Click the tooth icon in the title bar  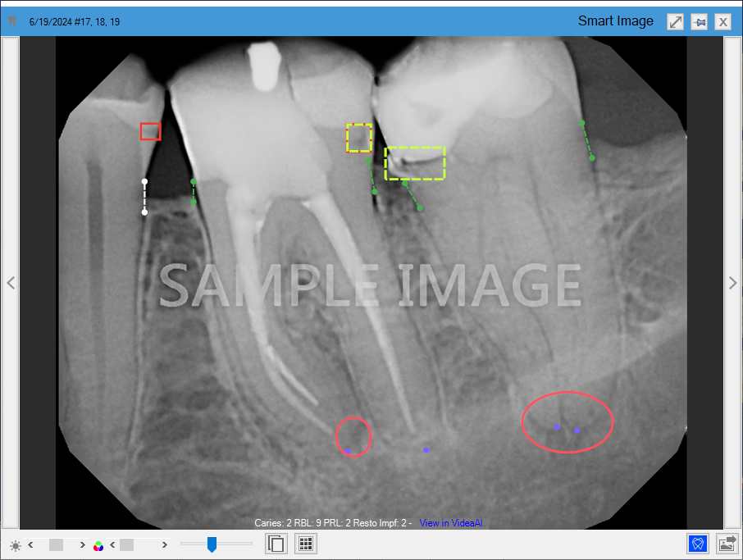coord(12,21)
